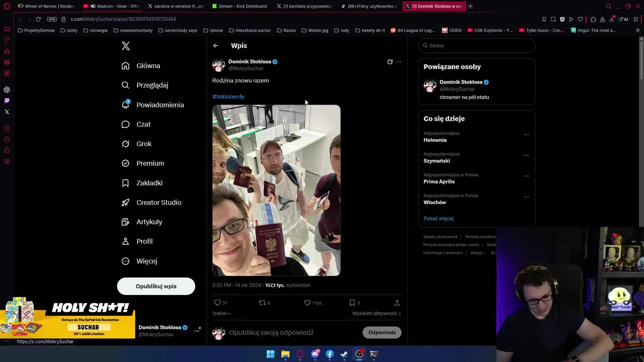Go to Zakładki in the sidebar

(x=142, y=183)
